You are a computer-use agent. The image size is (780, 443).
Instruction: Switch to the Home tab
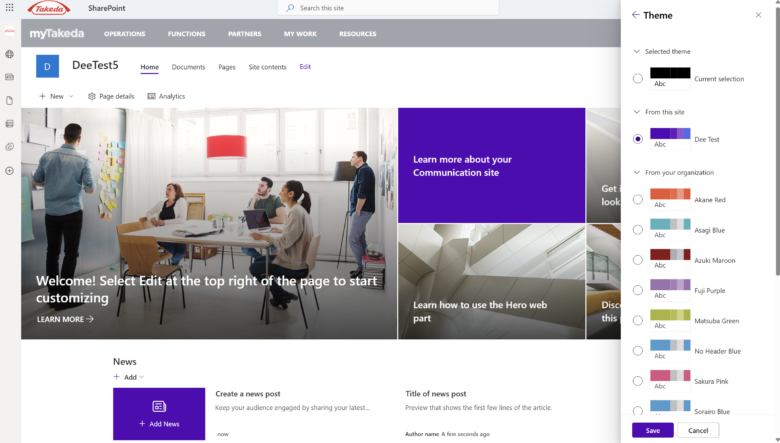pyautogui.click(x=149, y=67)
